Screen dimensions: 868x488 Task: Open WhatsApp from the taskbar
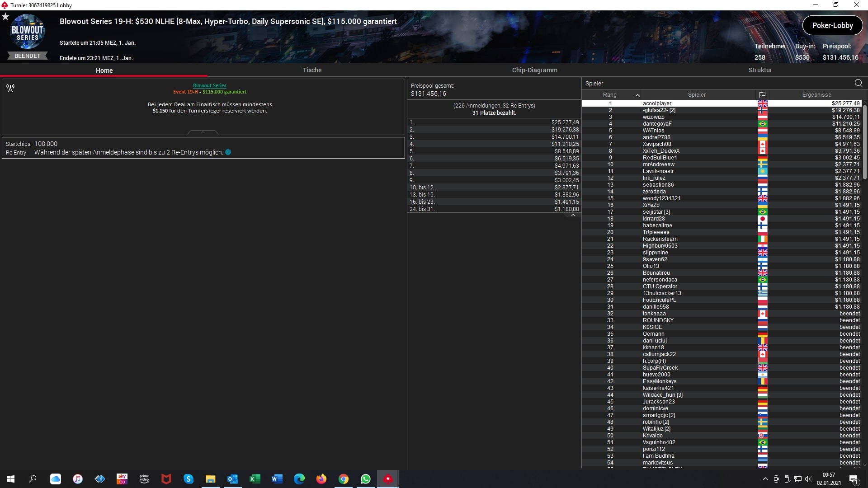click(366, 479)
